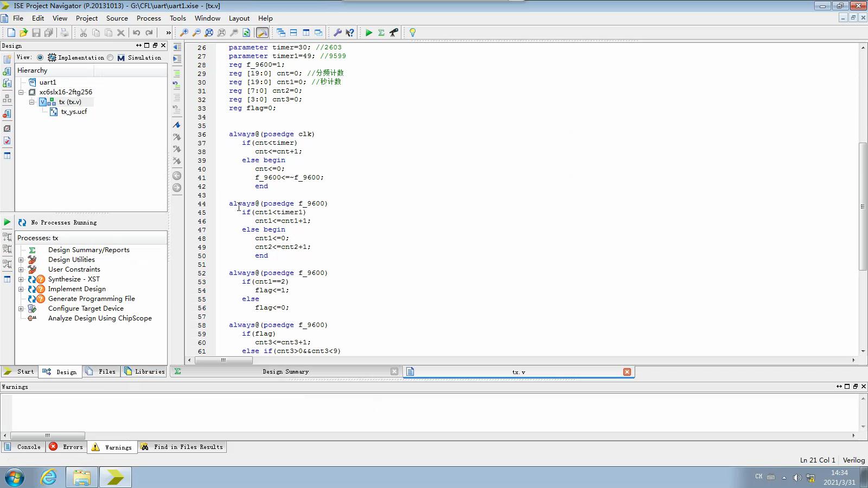This screenshot has height=488, width=868.
Task: Zoom in with magnifier plus
Action: click(x=184, y=33)
